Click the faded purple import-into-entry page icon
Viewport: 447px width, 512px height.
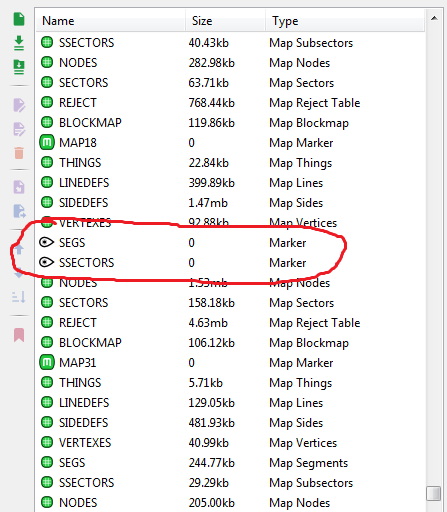19,187
